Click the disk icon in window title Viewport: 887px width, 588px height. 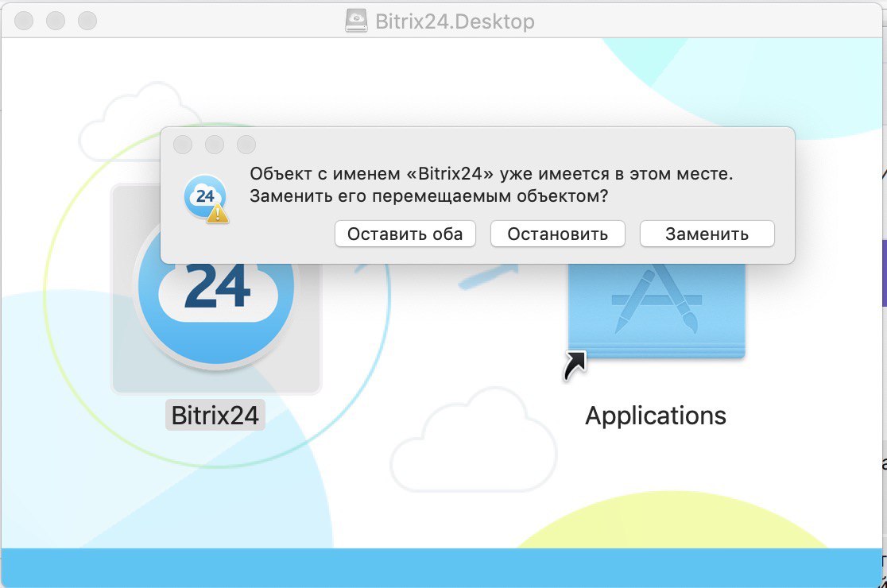tap(356, 21)
